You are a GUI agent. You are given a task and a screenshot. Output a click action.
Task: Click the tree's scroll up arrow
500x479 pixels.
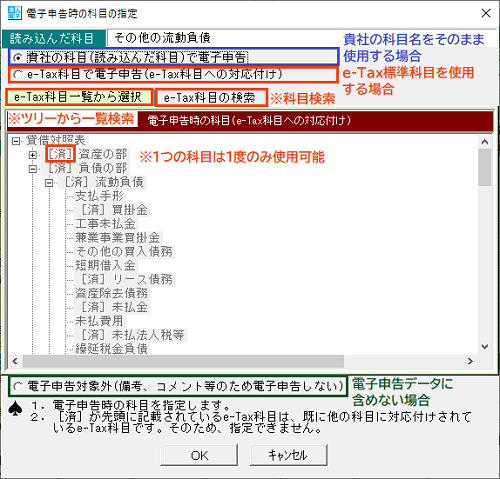click(485, 142)
